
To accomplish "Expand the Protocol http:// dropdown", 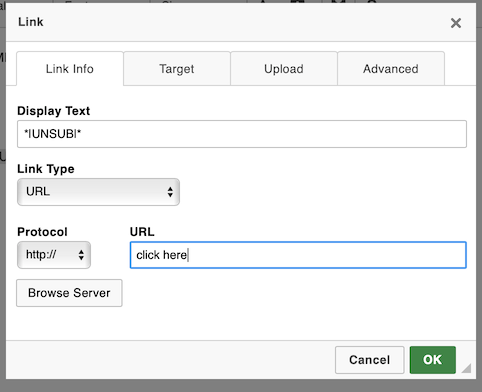I will tap(54, 255).
